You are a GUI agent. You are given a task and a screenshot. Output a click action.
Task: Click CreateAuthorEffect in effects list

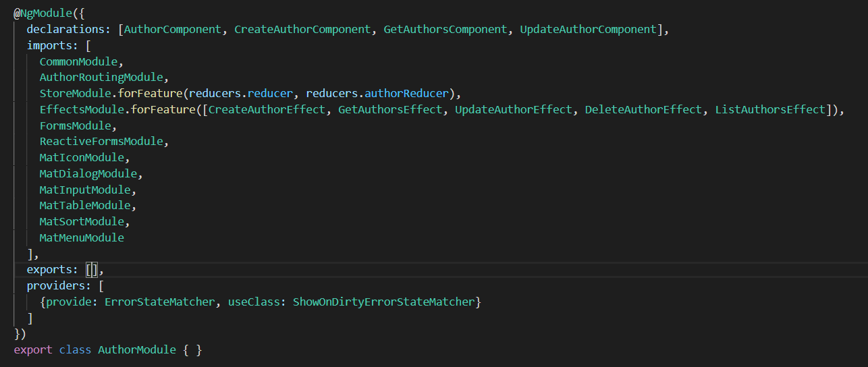click(267, 109)
